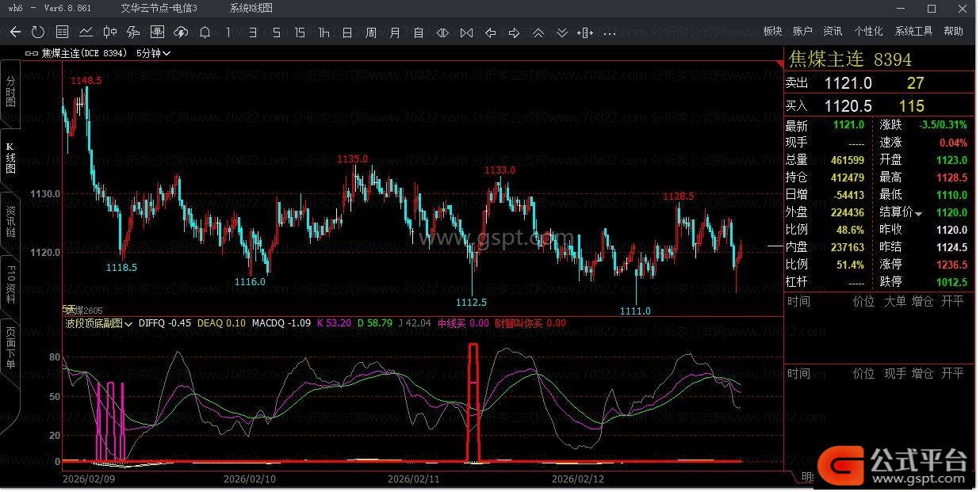Switch to the line chart icon
Viewport: 980px width, 492px height.
(x=86, y=32)
